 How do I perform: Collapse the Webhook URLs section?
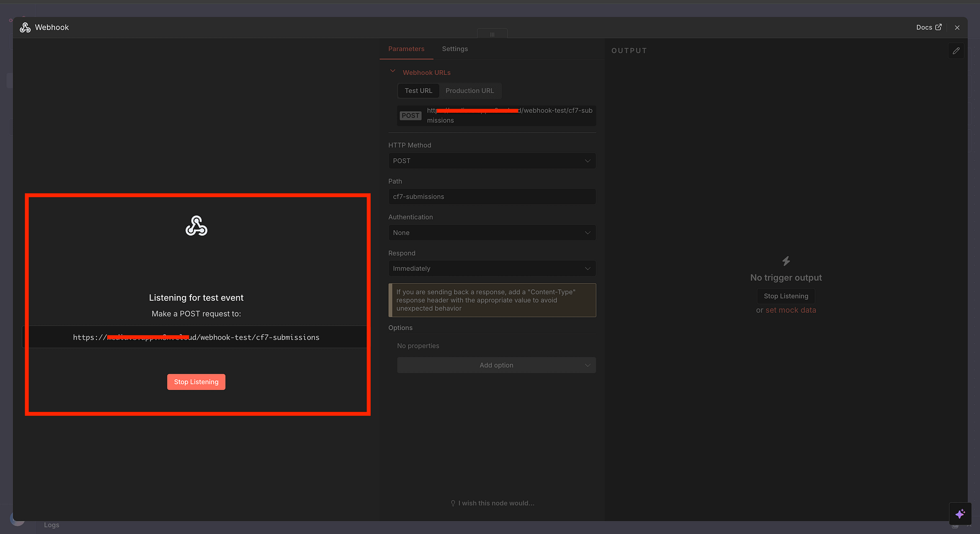pyautogui.click(x=393, y=71)
